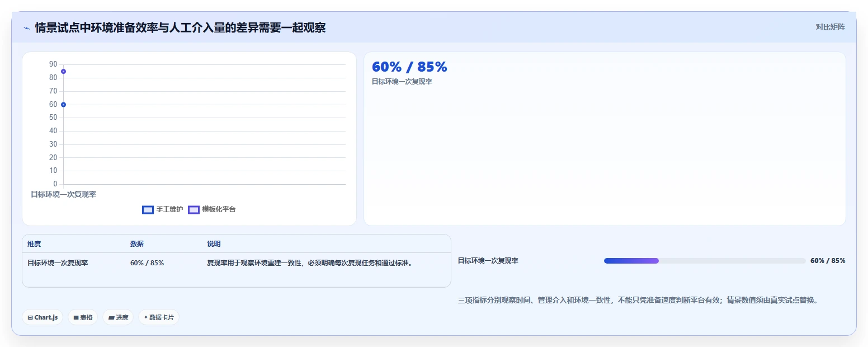Click the Chart.js tag button
The image size is (868, 347).
click(43, 317)
